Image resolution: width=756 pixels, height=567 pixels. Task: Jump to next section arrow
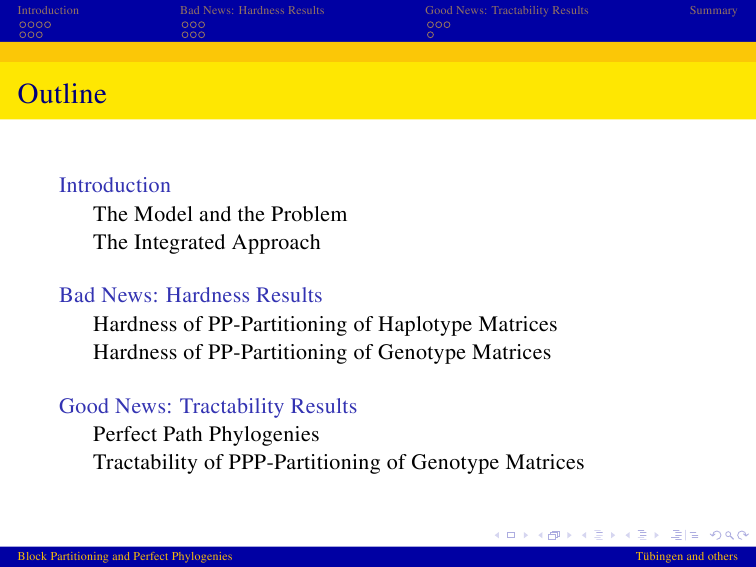(657, 535)
